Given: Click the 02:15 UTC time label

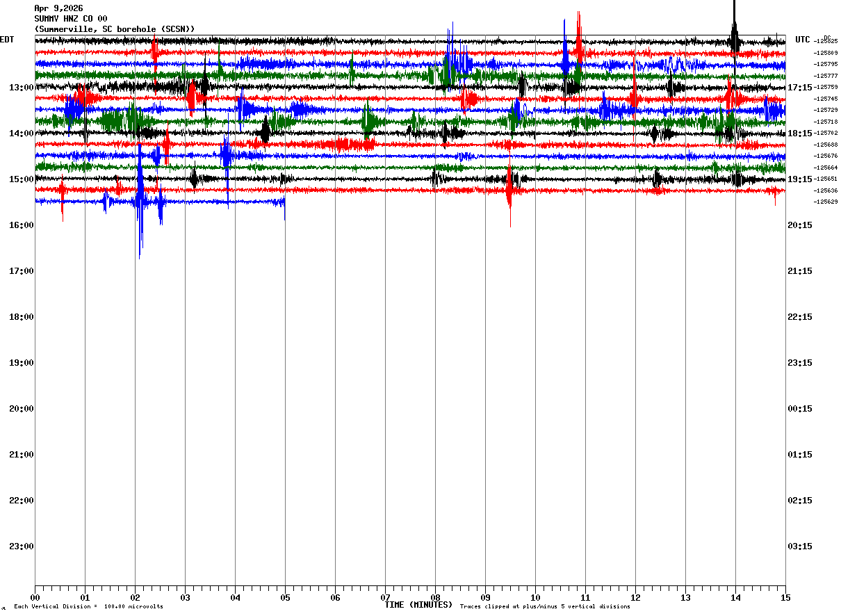Looking at the screenshot, I should coord(800,501).
